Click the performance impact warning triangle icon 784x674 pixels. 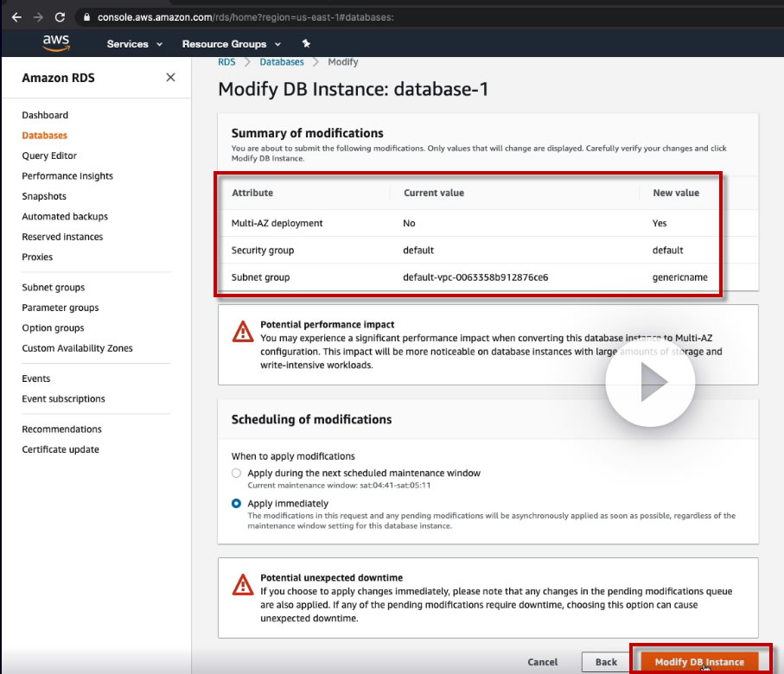243,332
